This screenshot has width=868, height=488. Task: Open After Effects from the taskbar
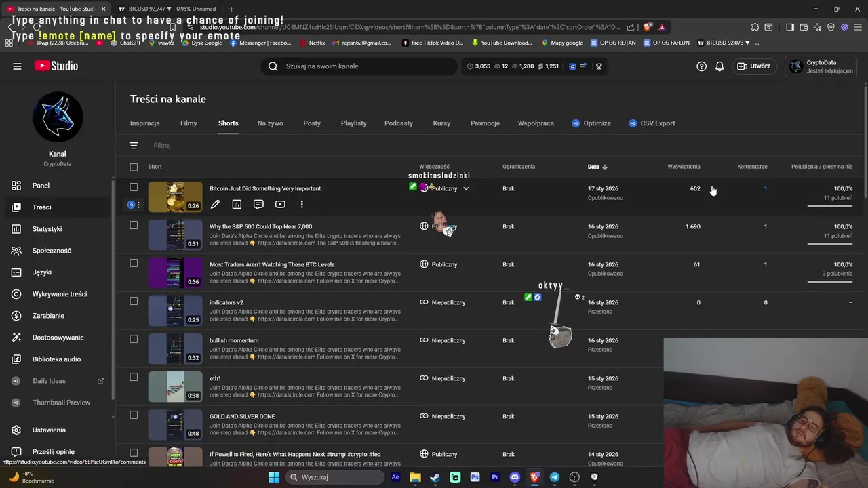coord(395,477)
